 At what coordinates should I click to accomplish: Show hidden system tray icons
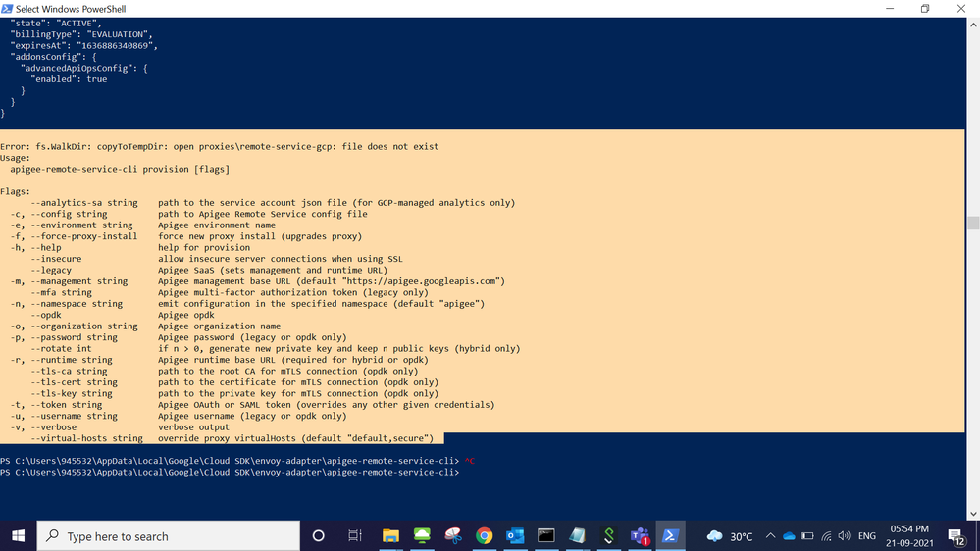tap(770, 536)
